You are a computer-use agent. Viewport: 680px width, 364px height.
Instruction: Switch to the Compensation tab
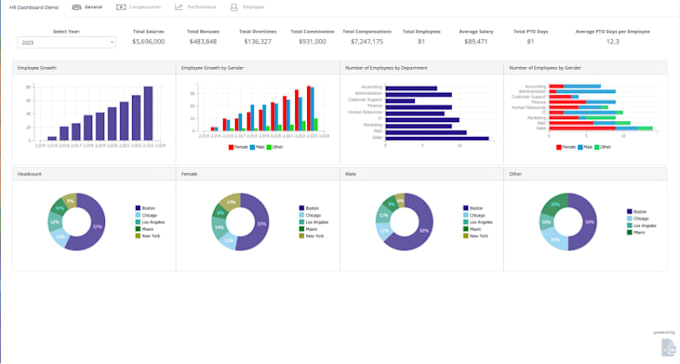pos(139,7)
